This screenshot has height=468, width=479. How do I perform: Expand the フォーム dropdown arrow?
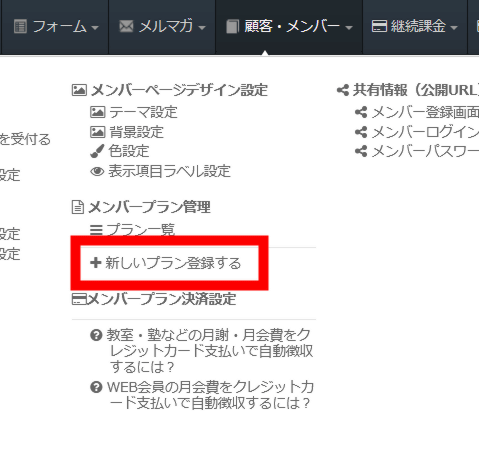coord(95,28)
